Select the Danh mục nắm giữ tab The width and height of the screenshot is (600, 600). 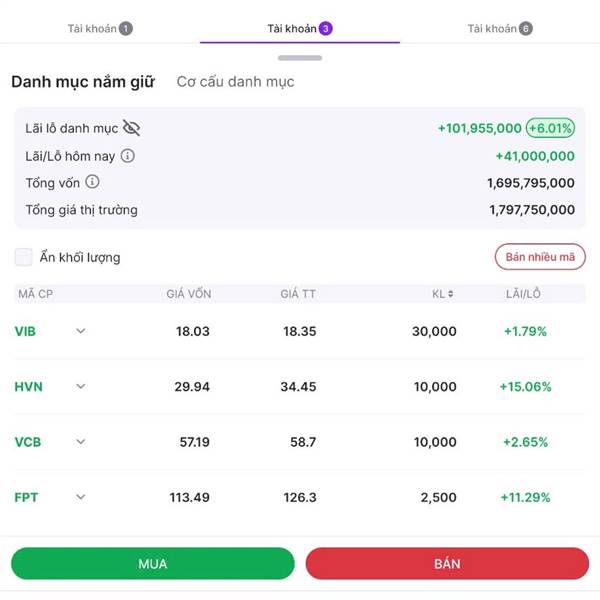click(x=83, y=82)
